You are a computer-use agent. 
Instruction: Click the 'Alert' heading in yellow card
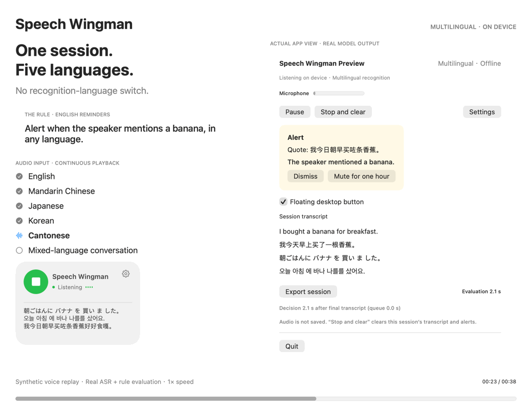click(296, 137)
